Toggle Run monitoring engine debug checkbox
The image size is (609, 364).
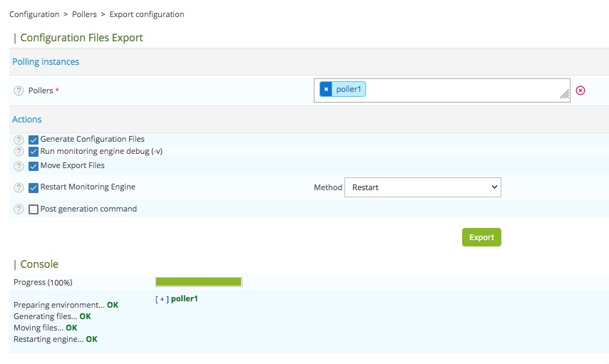tap(34, 152)
